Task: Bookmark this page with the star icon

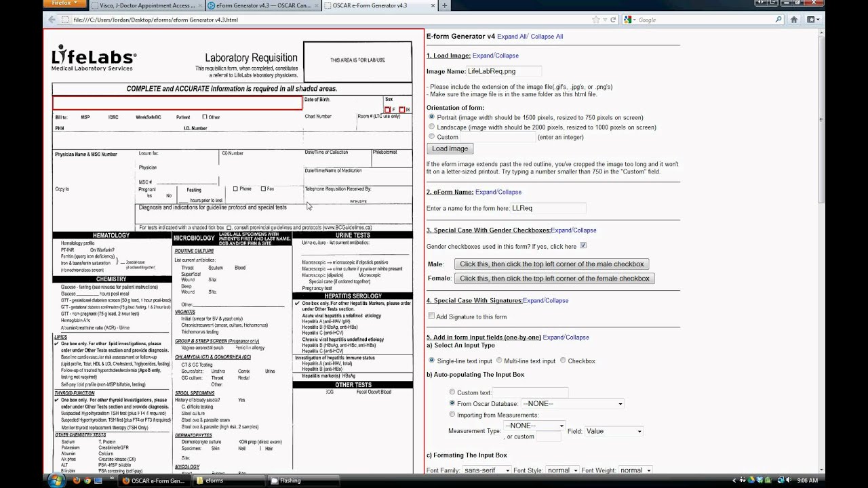Action: click(x=595, y=20)
